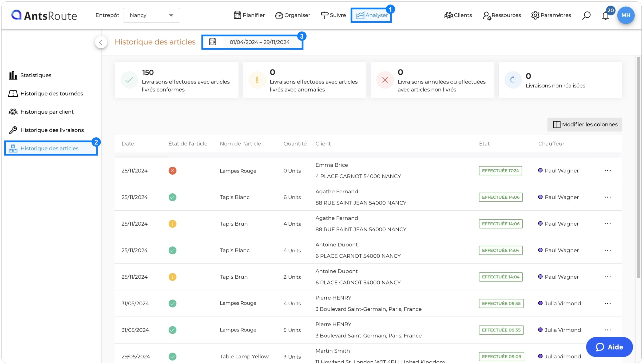Open more options for Agathe Fernand Tapis Brun row
Screen dimensions: 643x364
point(608,224)
